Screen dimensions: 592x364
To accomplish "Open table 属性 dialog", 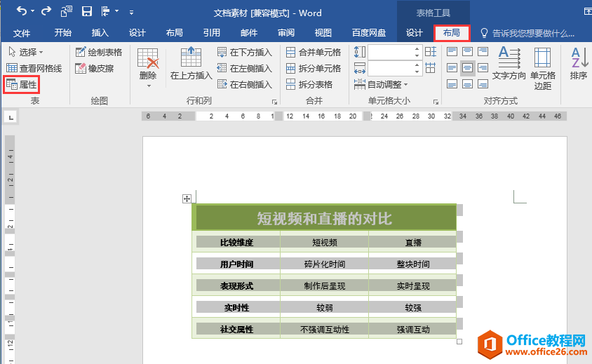I will point(22,85).
